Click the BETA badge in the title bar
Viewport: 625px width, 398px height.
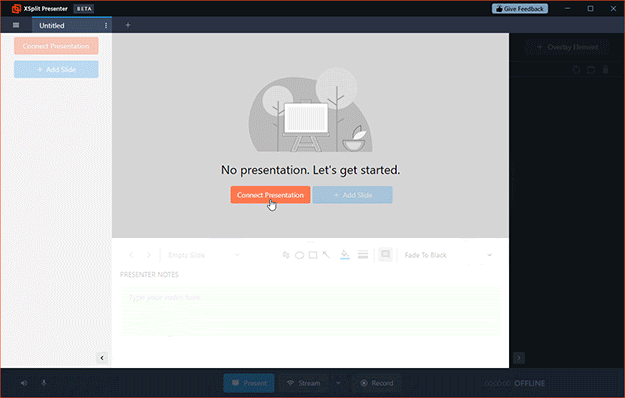pyautogui.click(x=84, y=9)
